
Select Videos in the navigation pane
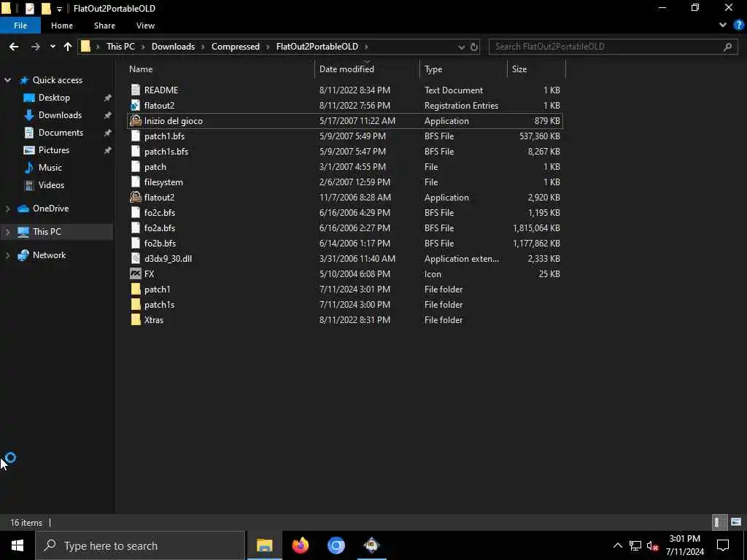click(51, 185)
